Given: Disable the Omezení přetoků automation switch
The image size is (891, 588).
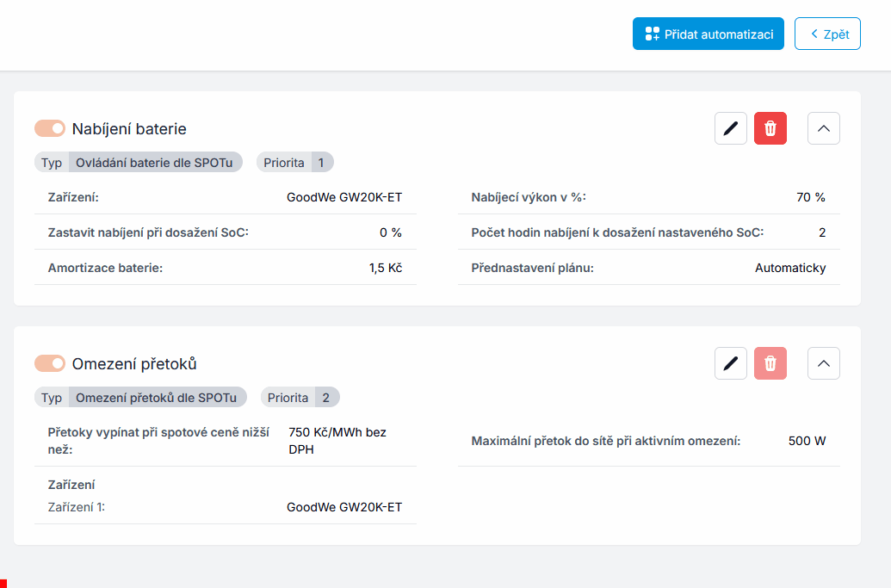Looking at the screenshot, I should point(50,363).
